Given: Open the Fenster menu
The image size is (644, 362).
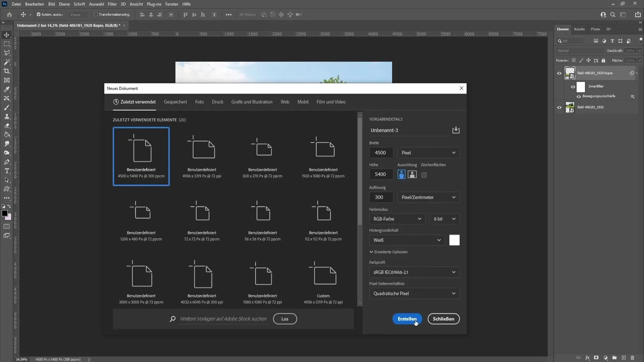Looking at the screenshot, I should 172,4.
